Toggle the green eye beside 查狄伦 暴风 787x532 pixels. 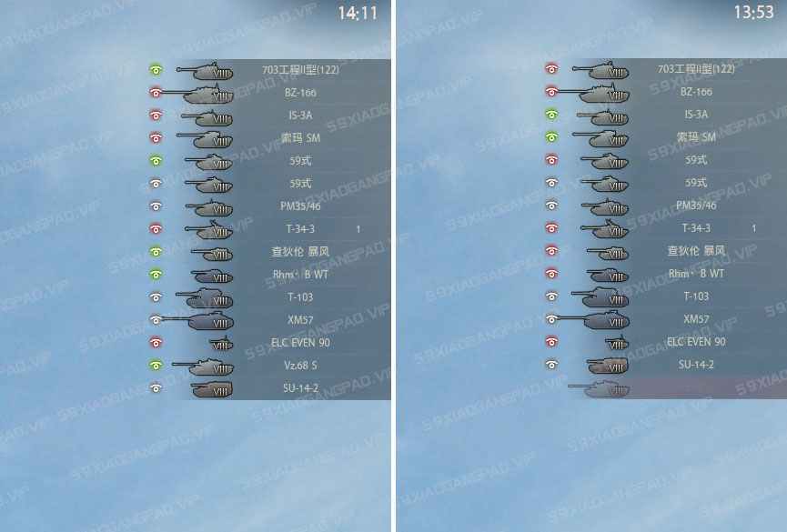[x=156, y=251]
